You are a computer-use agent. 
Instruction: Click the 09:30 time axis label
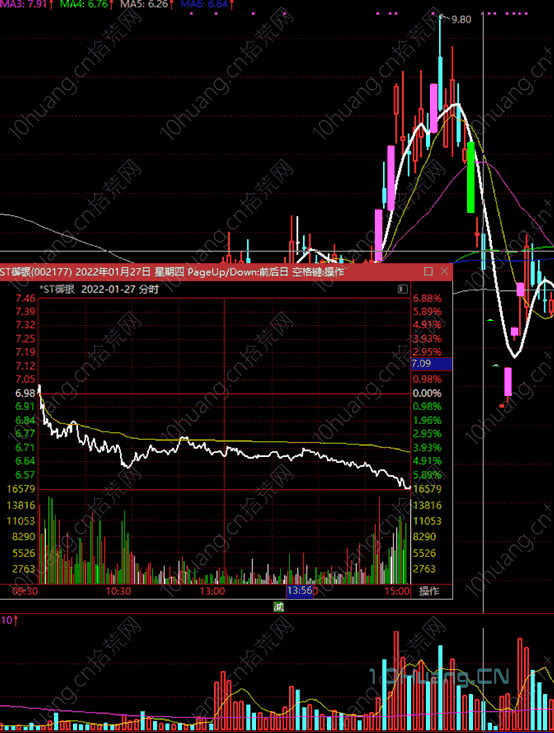pos(25,591)
